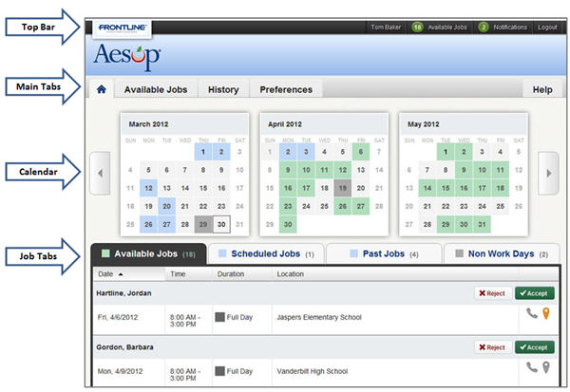The height and width of the screenshot is (392, 570).
Task: Select March 29 gray day in calendar
Action: coord(203,225)
